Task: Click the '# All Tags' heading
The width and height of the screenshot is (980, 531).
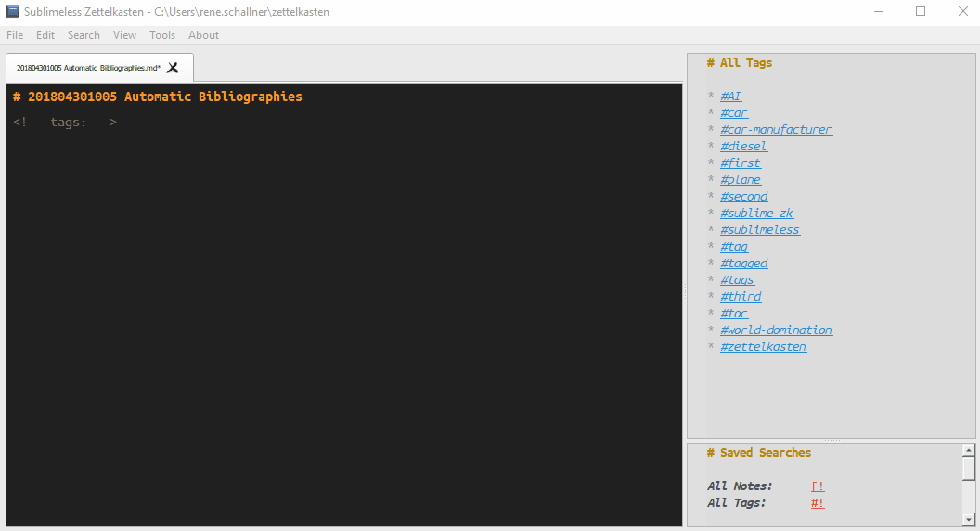Action: 740,62
